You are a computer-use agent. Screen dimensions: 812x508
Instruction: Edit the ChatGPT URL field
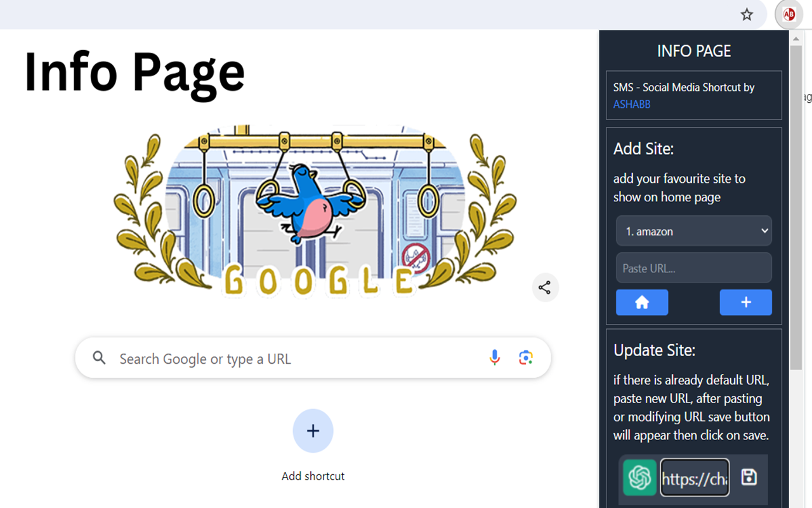[695, 478]
